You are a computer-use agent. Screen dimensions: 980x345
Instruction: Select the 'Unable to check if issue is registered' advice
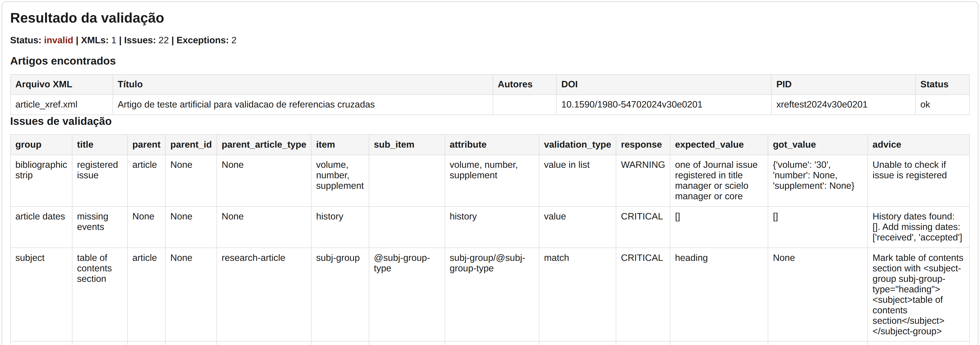point(918,180)
